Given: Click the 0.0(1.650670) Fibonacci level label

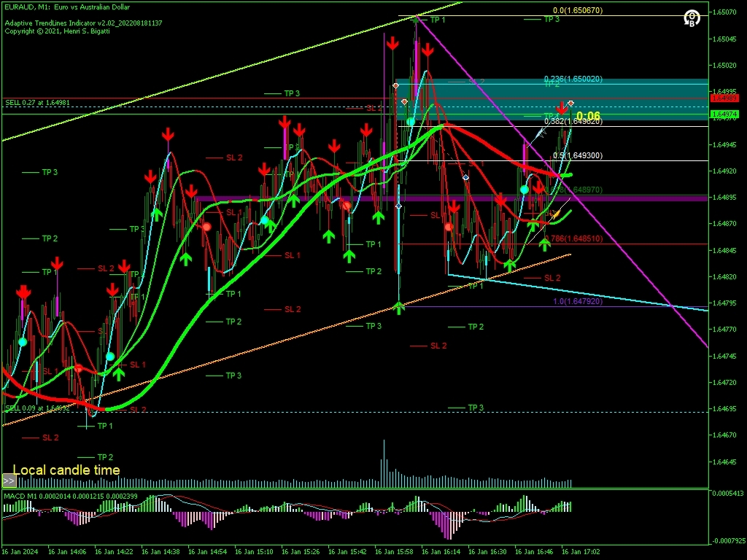Looking at the screenshot, I should point(578,10).
